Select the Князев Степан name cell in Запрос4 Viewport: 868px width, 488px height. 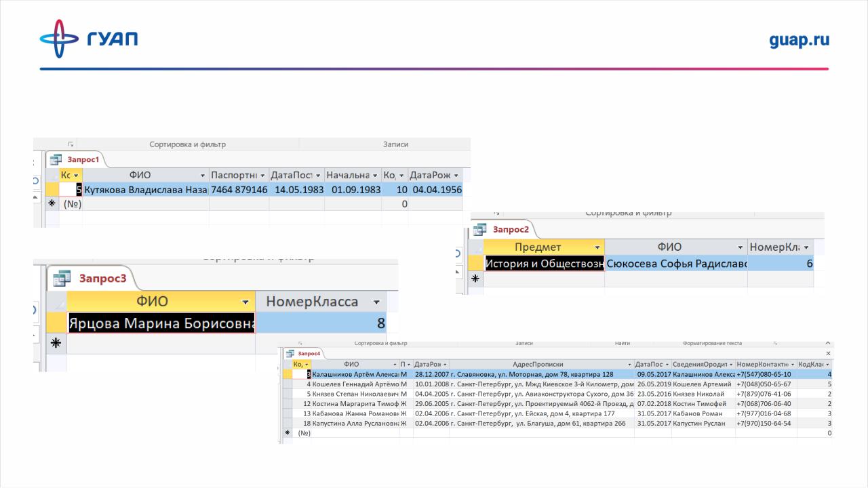pos(355,394)
